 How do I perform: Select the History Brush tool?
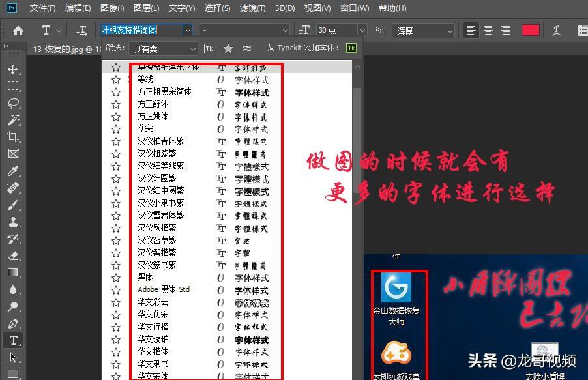(13, 239)
